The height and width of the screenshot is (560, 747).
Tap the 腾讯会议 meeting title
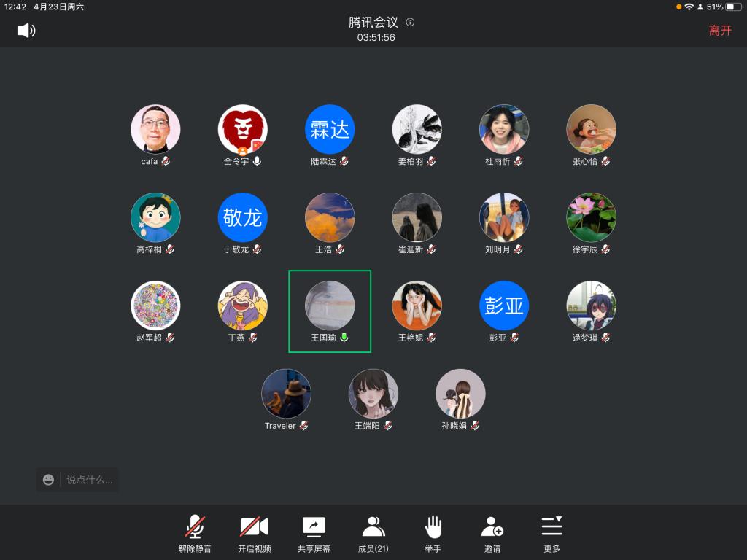click(x=373, y=22)
